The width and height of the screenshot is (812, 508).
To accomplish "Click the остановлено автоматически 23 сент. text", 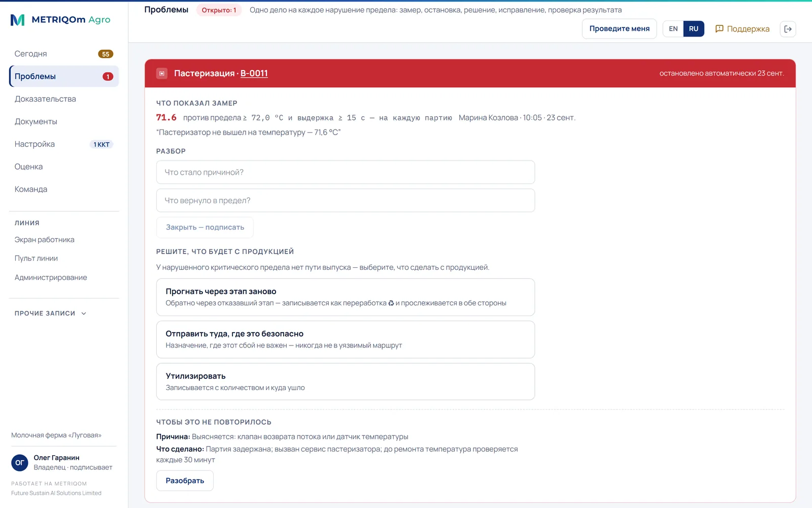I will tap(722, 74).
